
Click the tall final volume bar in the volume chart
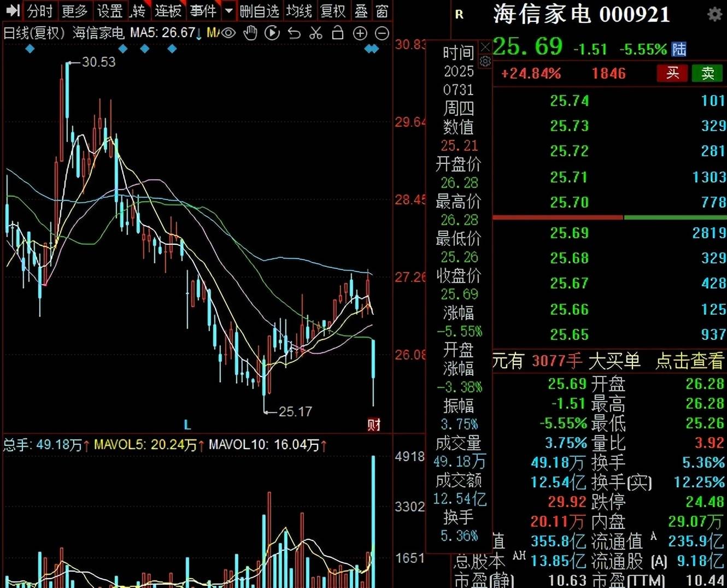click(373, 521)
